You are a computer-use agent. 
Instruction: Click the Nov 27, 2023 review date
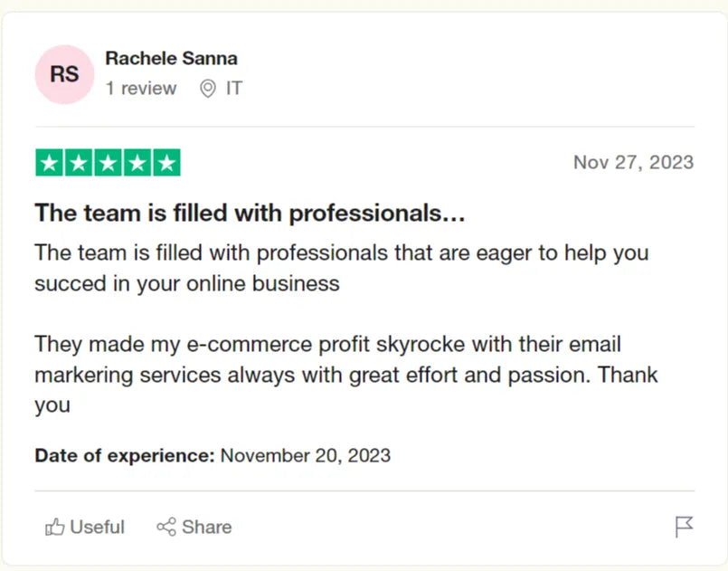[x=633, y=163]
